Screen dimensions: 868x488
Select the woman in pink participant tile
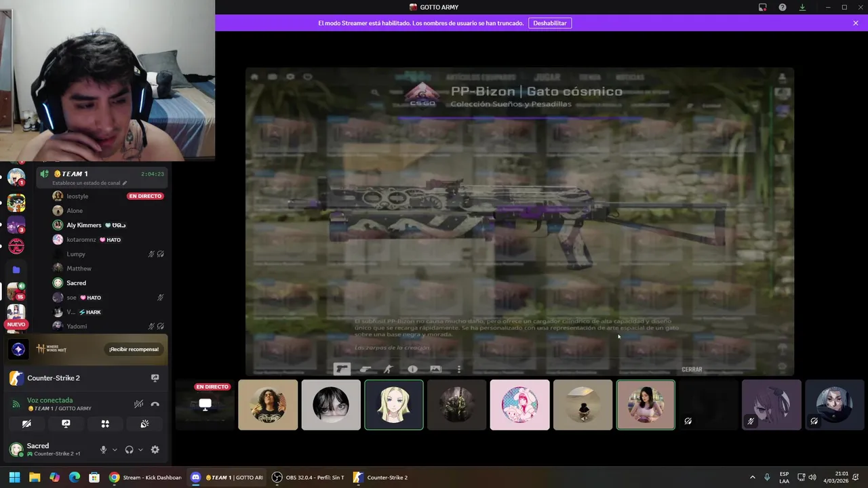point(646,405)
